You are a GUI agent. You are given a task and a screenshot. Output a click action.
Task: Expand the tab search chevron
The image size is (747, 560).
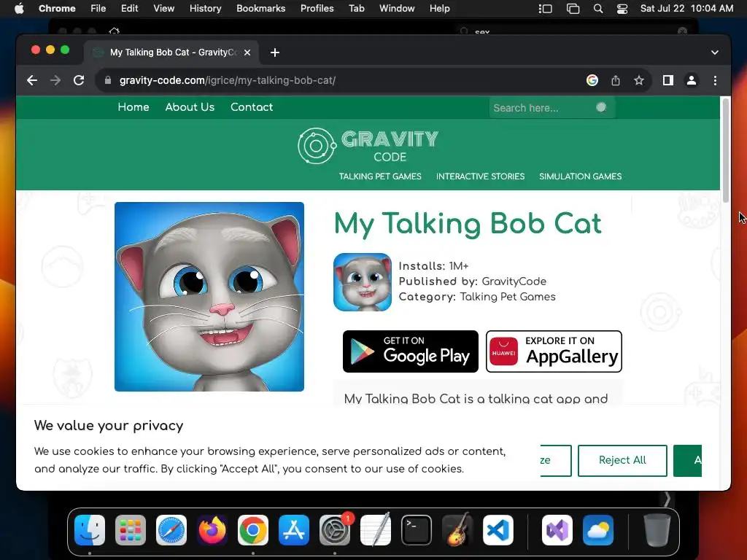click(715, 52)
